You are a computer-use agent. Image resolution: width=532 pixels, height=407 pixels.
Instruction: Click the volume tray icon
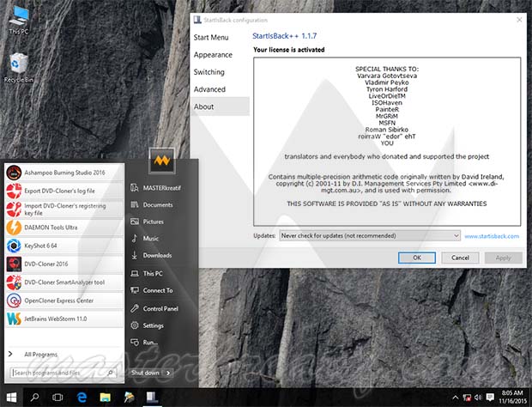(478, 398)
